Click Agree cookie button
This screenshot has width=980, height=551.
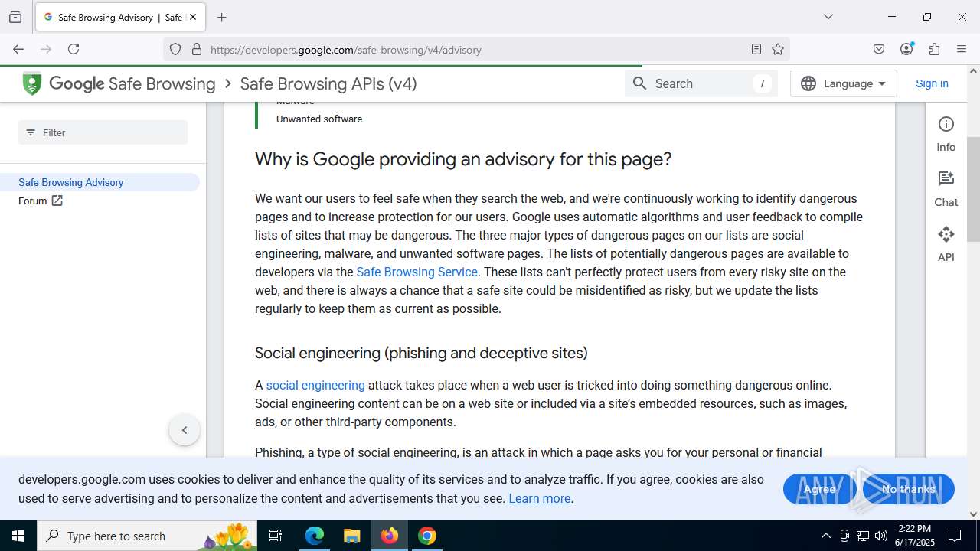tap(819, 489)
